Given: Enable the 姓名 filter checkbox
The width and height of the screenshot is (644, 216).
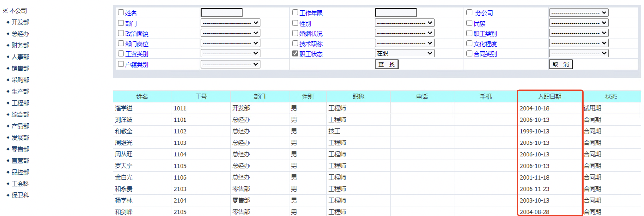Looking at the screenshot, I should tap(121, 12).
